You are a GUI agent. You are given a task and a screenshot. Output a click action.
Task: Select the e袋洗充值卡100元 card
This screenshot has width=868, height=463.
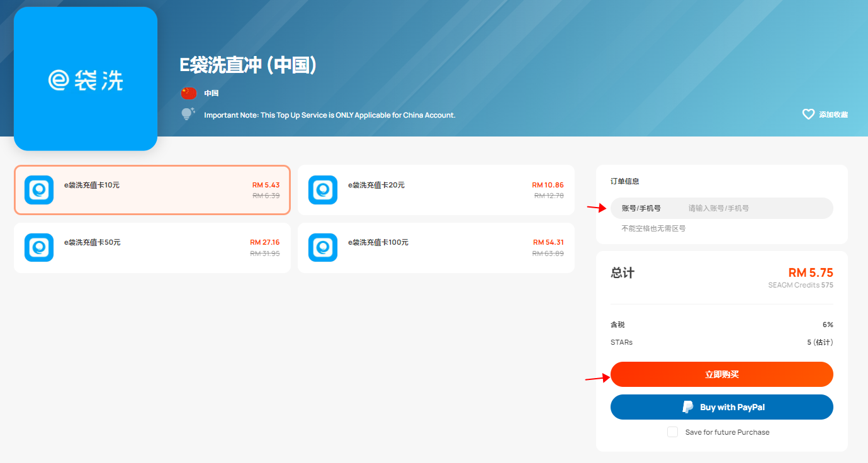pos(436,248)
